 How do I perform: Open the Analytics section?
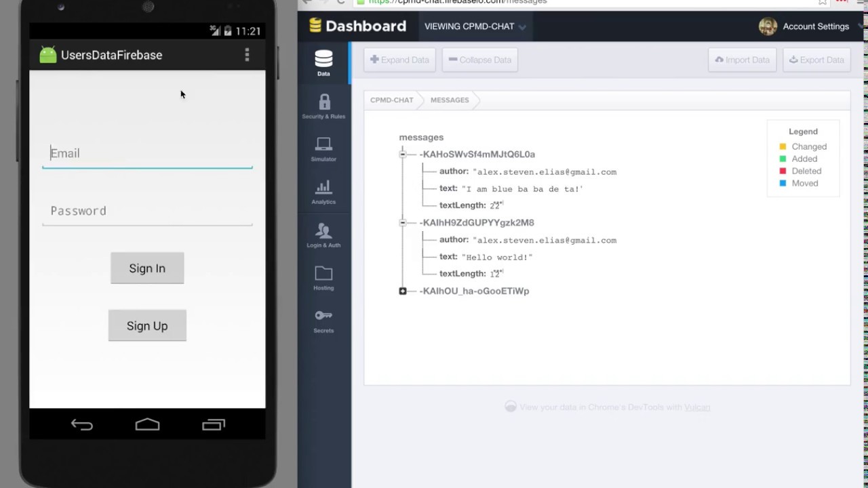(x=323, y=192)
